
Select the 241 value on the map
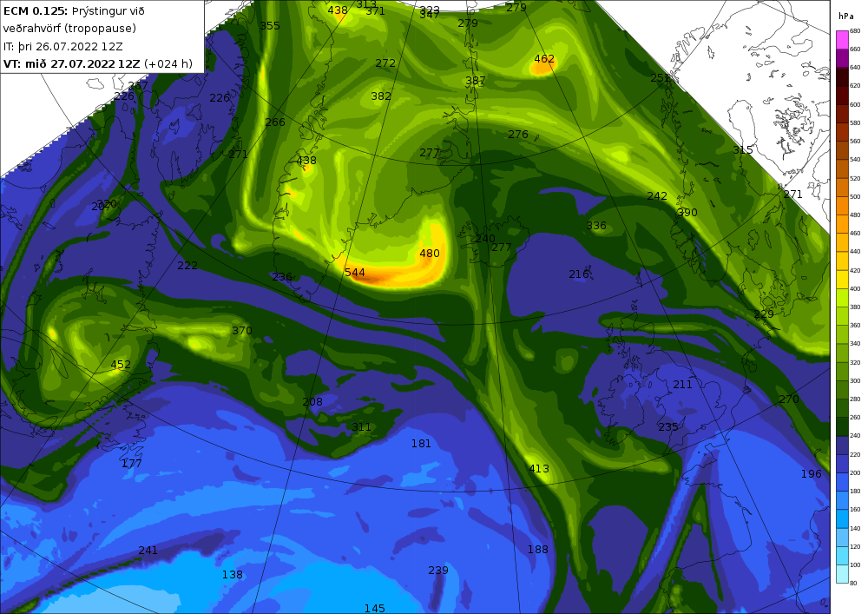[x=148, y=551]
